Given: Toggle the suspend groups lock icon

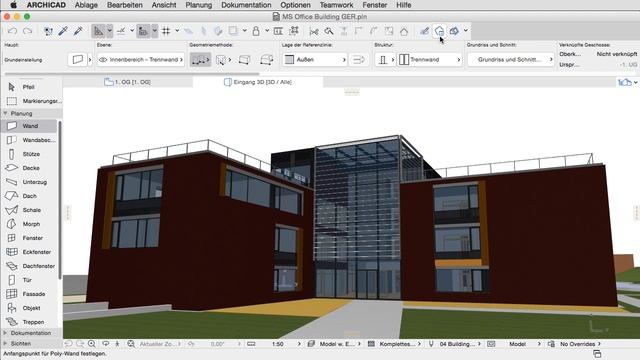Looking at the screenshot, I should click(x=256, y=31).
